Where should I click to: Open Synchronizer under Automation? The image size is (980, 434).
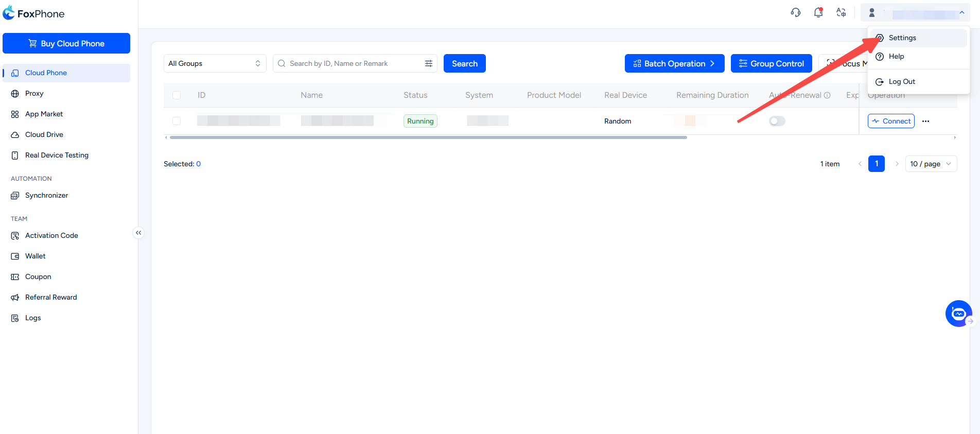tap(66, 196)
